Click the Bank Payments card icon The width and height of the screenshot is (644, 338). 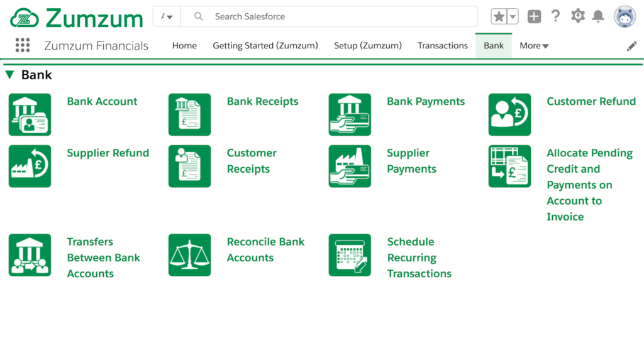coord(350,114)
